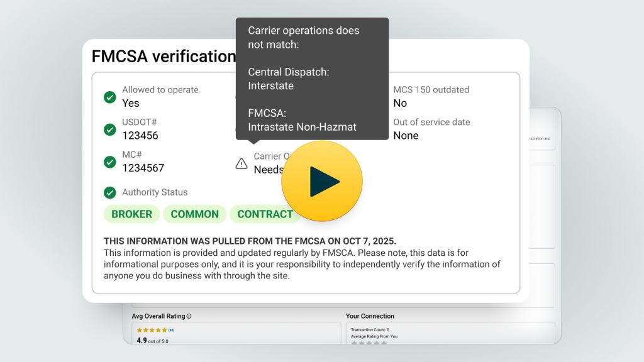Image resolution: width=644 pixels, height=362 pixels.
Task: Click info icon beside Avg Overall Rating
Action: coord(189,316)
